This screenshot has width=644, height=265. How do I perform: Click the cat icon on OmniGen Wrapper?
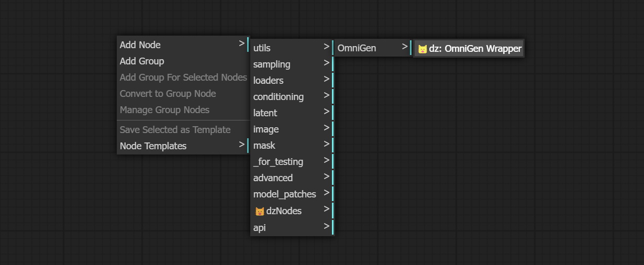tap(423, 49)
